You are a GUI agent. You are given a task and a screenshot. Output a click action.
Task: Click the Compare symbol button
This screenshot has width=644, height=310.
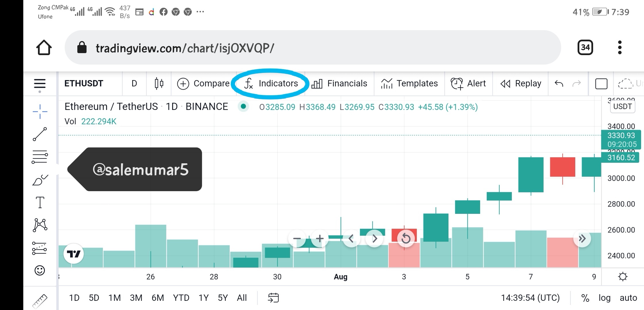(x=203, y=84)
